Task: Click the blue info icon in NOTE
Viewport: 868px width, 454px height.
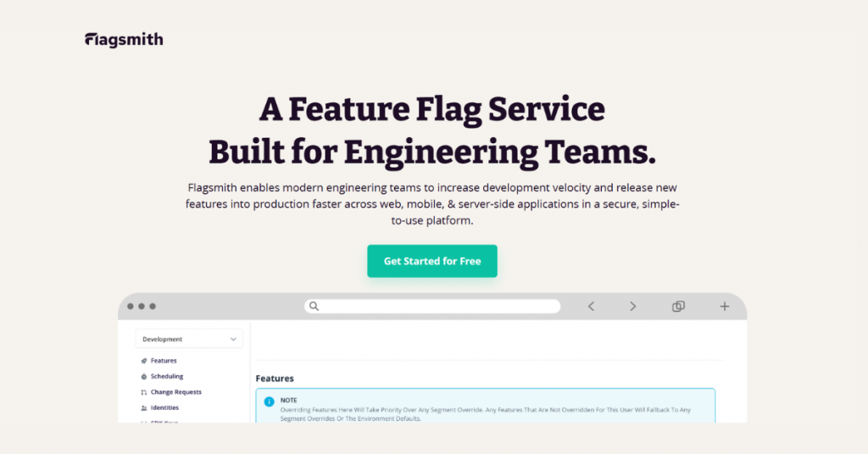Action: coord(269,402)
